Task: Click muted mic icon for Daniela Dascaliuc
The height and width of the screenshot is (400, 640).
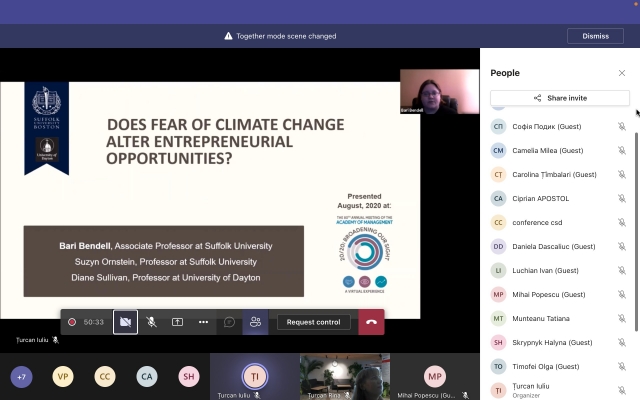Action: click(x=622, y=247)
